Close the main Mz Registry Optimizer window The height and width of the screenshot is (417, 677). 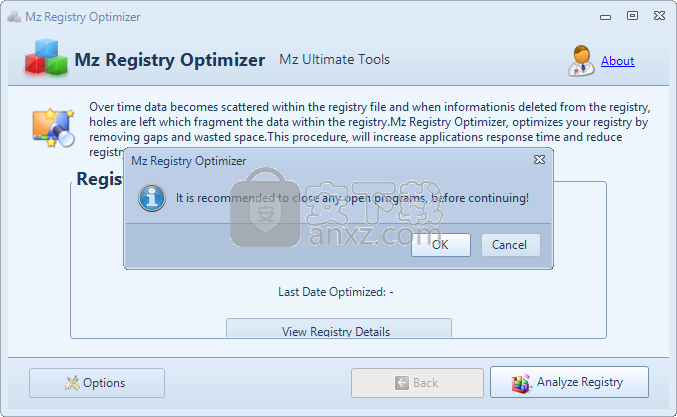(x=659, y=16)
